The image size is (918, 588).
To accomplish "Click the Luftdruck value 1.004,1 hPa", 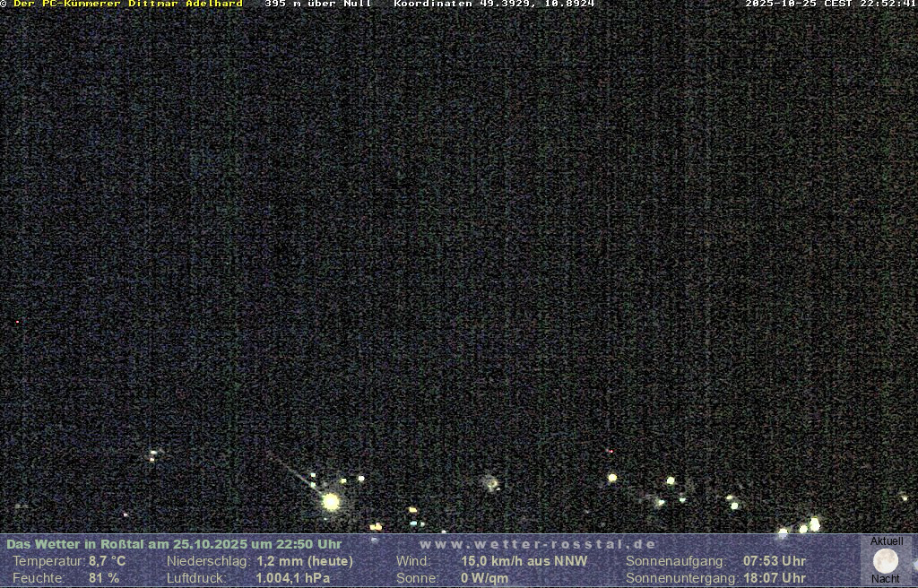I will click(x=293, y=578).
